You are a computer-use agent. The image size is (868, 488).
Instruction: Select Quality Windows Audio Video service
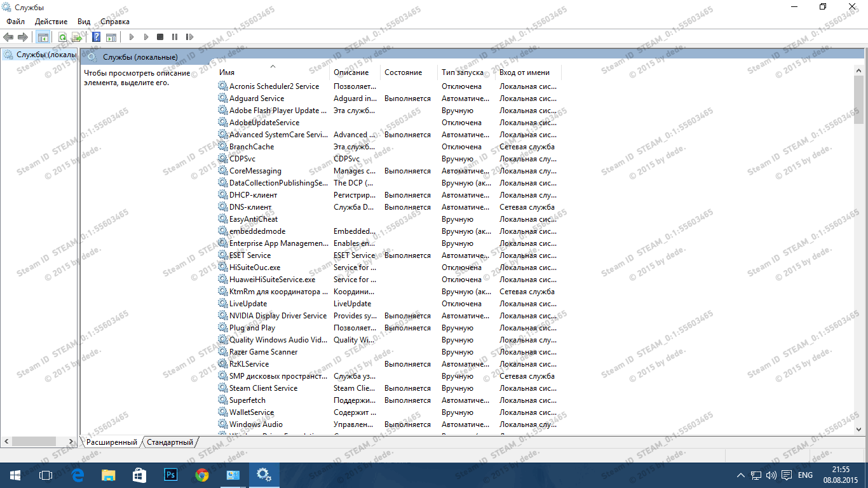pyautogui.click(x=278, y=340)
